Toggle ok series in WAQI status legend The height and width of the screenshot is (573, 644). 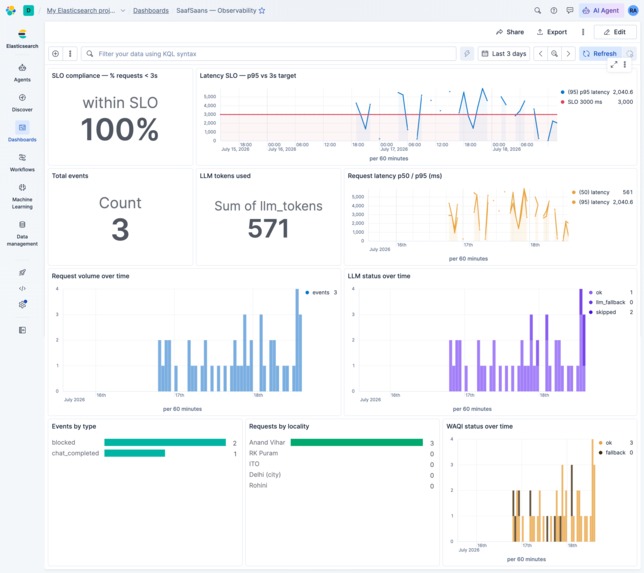click(x=609, y=443)
